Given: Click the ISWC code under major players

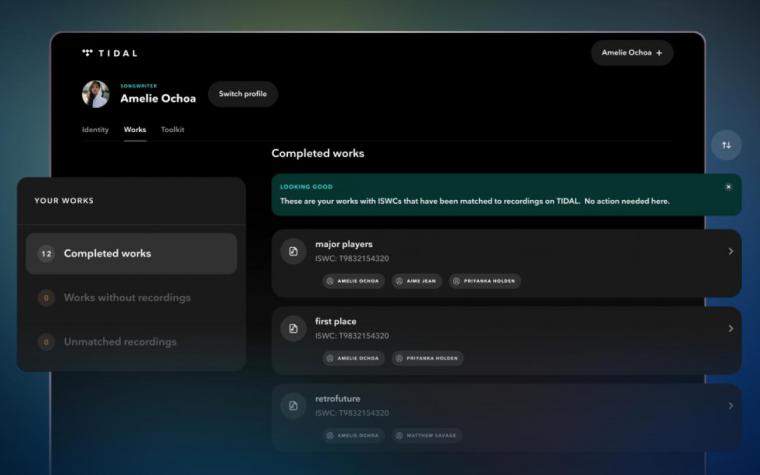Looking at the screenshot, I should click(x=352, y=258).
